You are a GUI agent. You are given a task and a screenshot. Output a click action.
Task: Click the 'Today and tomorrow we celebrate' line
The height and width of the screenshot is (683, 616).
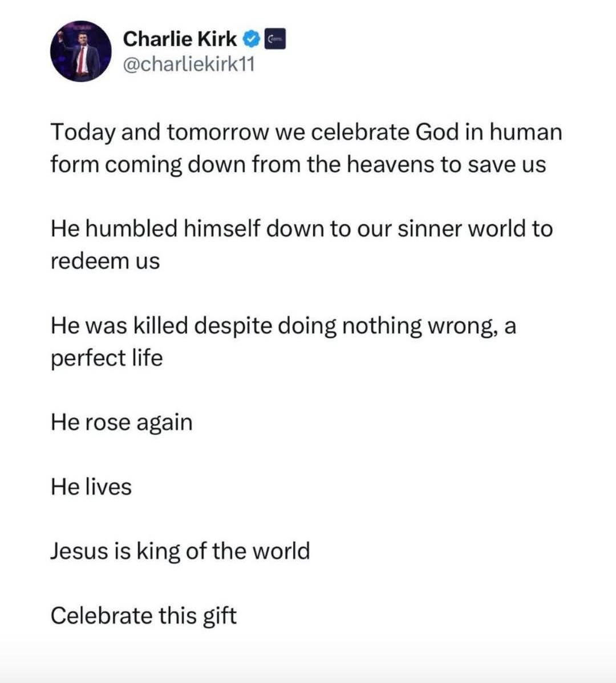tap(306, 132)
